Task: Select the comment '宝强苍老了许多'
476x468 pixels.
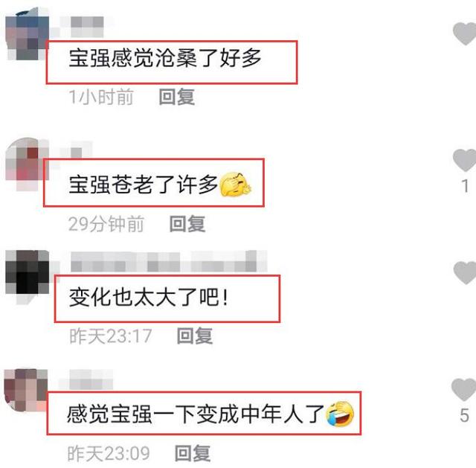Action: (x=144, y=184)
